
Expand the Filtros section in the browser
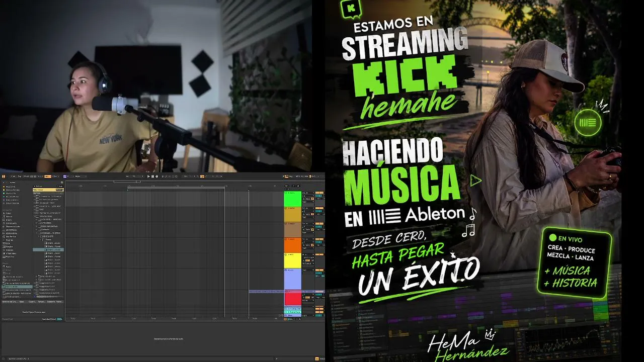pyautogui.click(x=38, y=187)
